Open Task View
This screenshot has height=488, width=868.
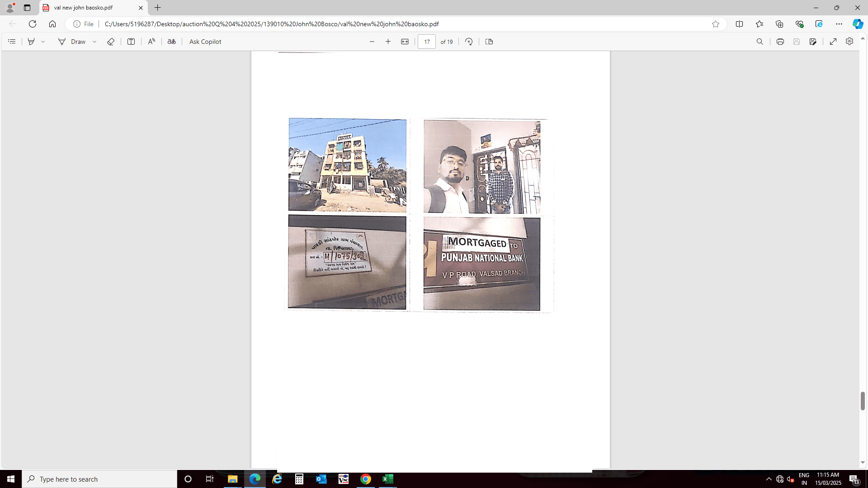coord(210,479)
